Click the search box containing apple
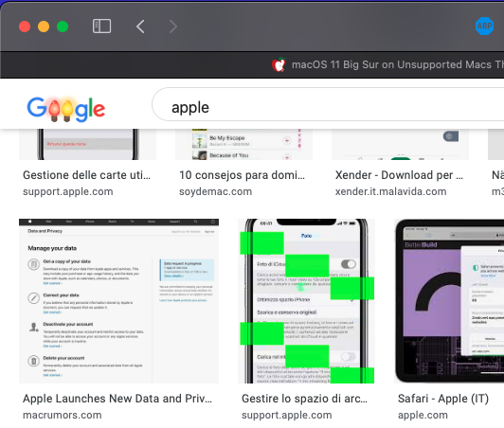This screenshot has width=504, height=428. (x=328, y=104)
